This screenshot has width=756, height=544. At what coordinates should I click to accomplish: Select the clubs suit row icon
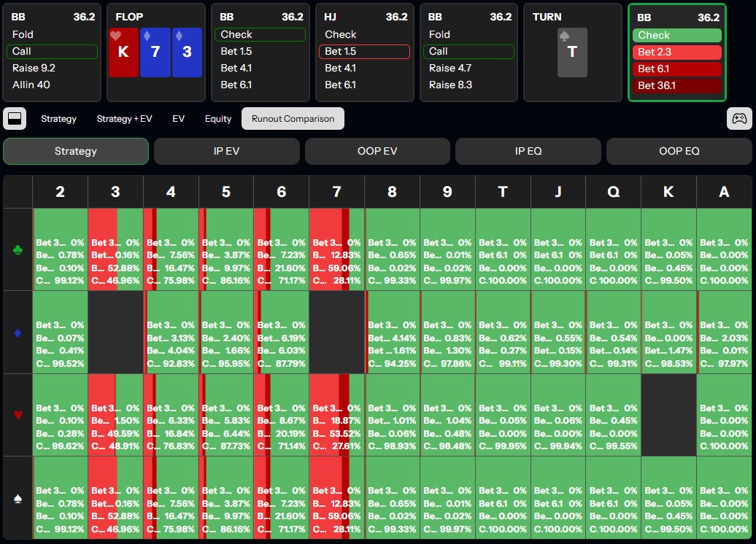click(18, 250)
